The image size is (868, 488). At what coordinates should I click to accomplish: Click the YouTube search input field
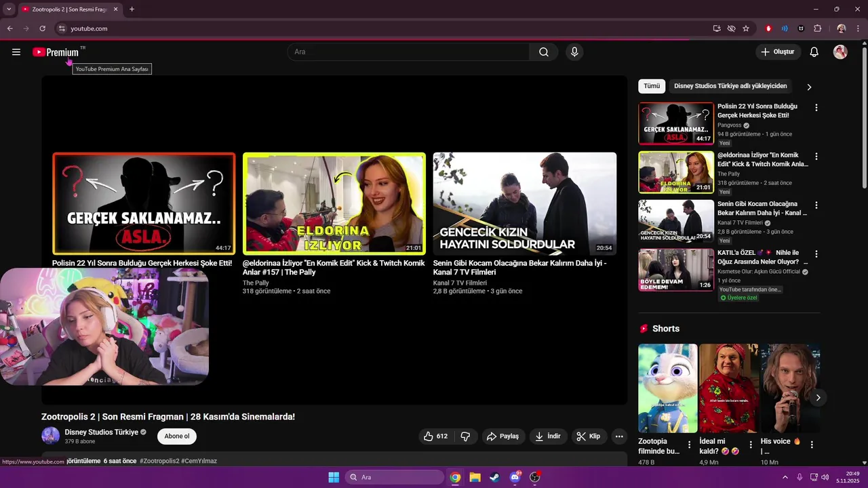[408, 52]
